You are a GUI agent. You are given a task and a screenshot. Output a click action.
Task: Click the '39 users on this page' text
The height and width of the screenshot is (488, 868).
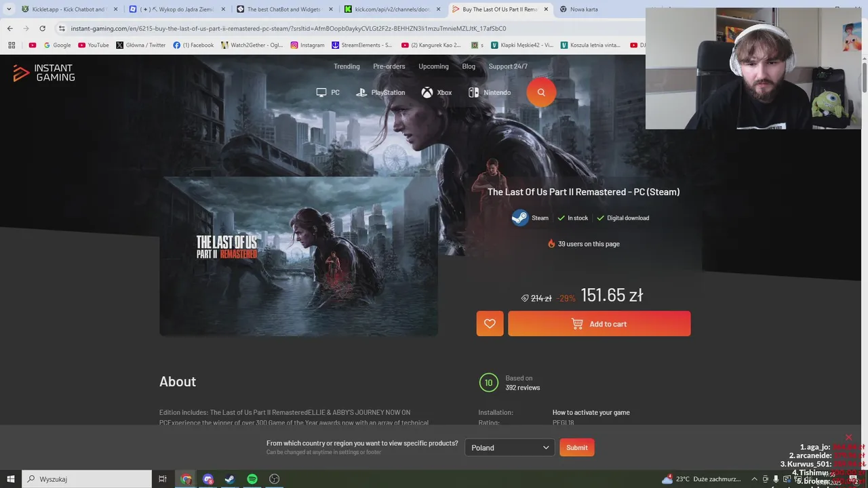click(589, 244)
